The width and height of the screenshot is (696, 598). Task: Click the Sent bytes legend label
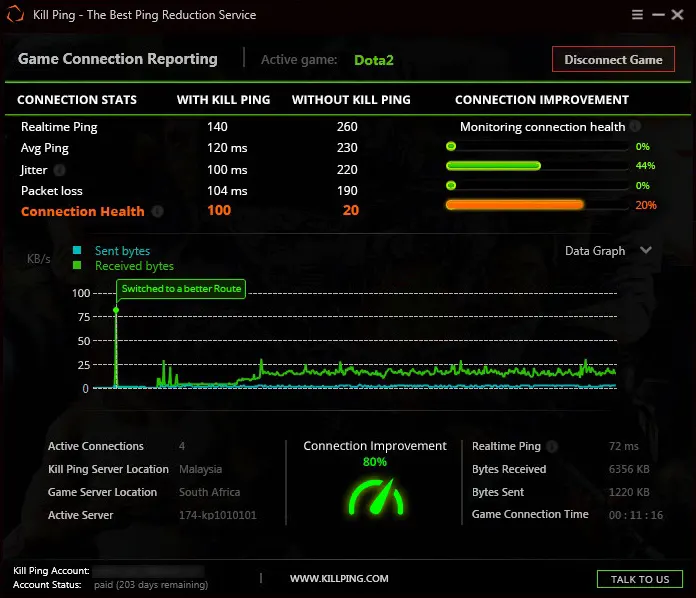123,251
